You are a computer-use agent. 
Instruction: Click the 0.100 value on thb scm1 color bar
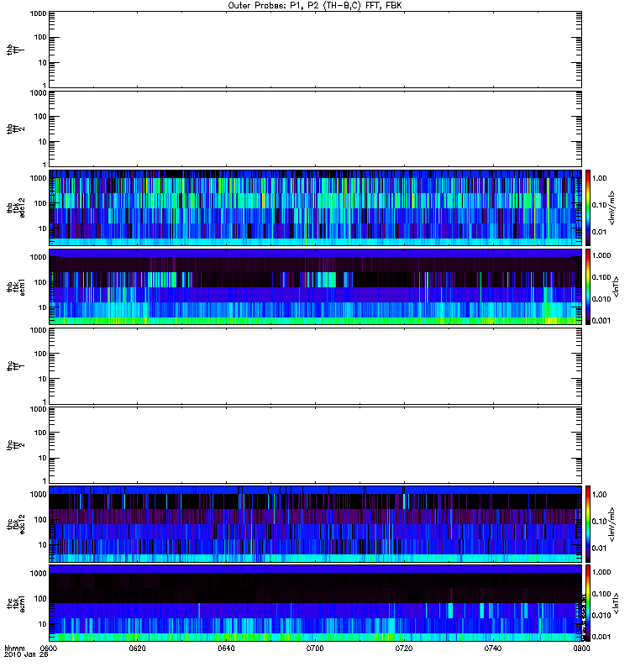click(x=601, y=277)
